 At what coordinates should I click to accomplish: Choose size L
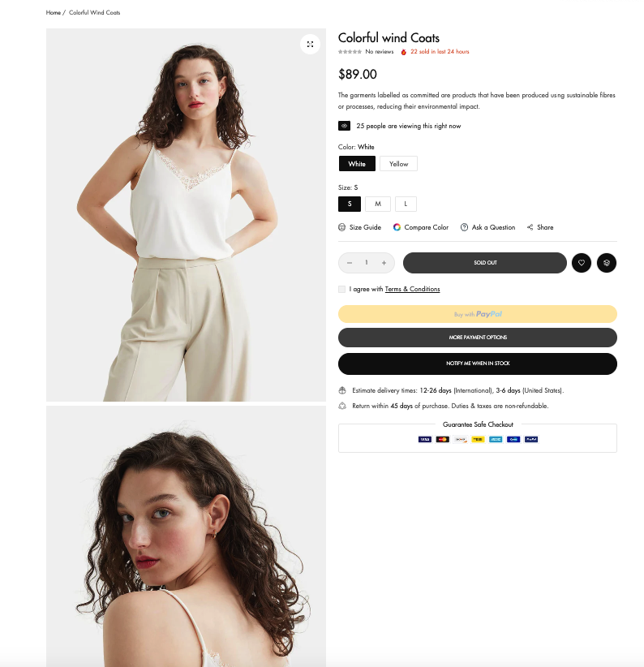pyautogui.click(x=406, y=204)
